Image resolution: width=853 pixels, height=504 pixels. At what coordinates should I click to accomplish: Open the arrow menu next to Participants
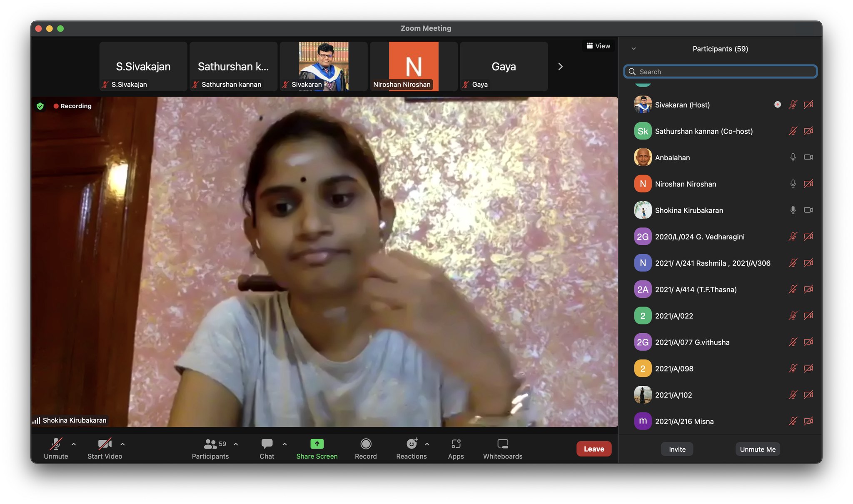236,444
